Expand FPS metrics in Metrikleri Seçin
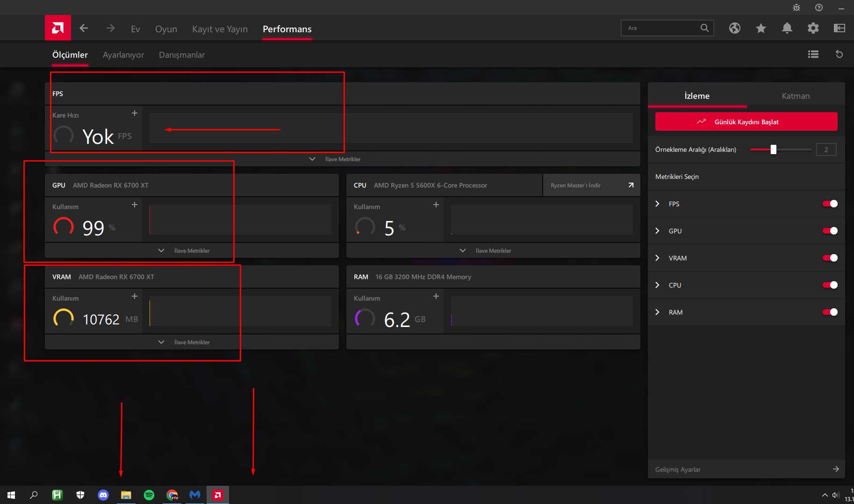854x504 pixels. [658, 204]
